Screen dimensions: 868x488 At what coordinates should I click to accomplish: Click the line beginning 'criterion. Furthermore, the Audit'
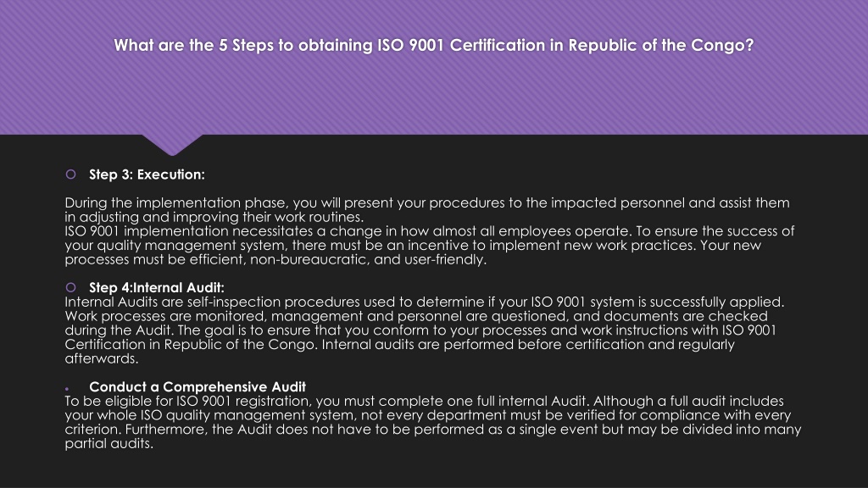click(433, 430)
